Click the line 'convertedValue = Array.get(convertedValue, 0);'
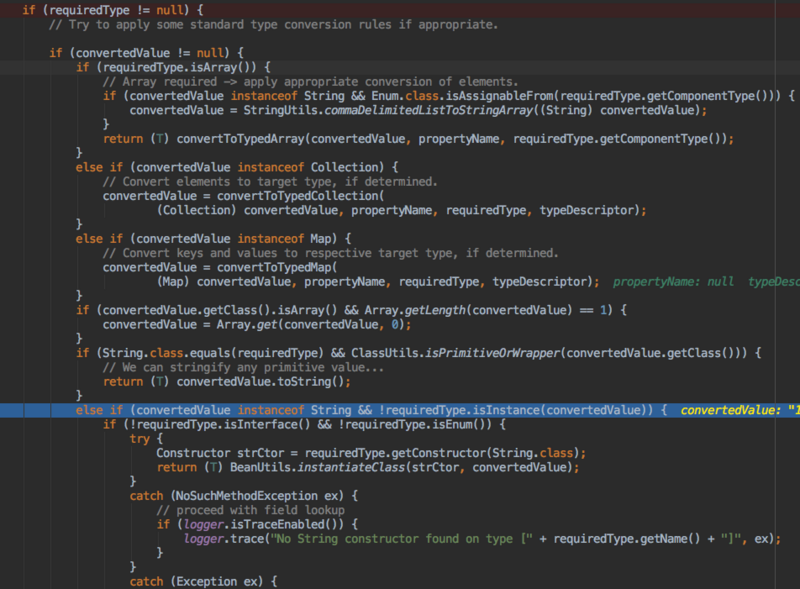The height and width of the screenshot is (589, 800). pos(257,325)
